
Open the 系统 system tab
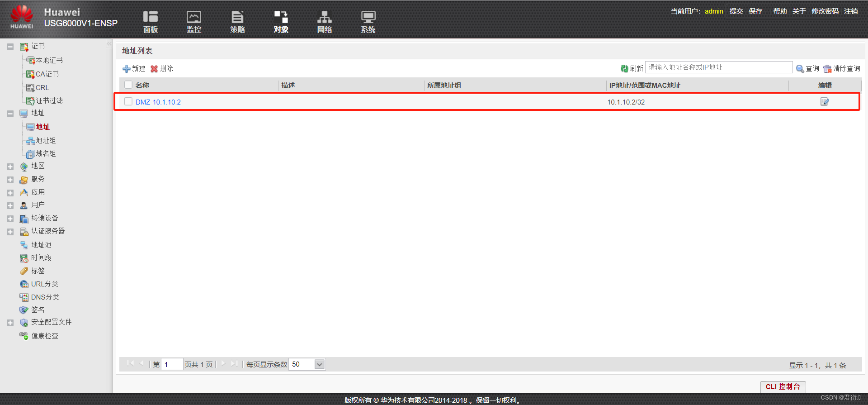pyautogui.click(x=368, y=22)
